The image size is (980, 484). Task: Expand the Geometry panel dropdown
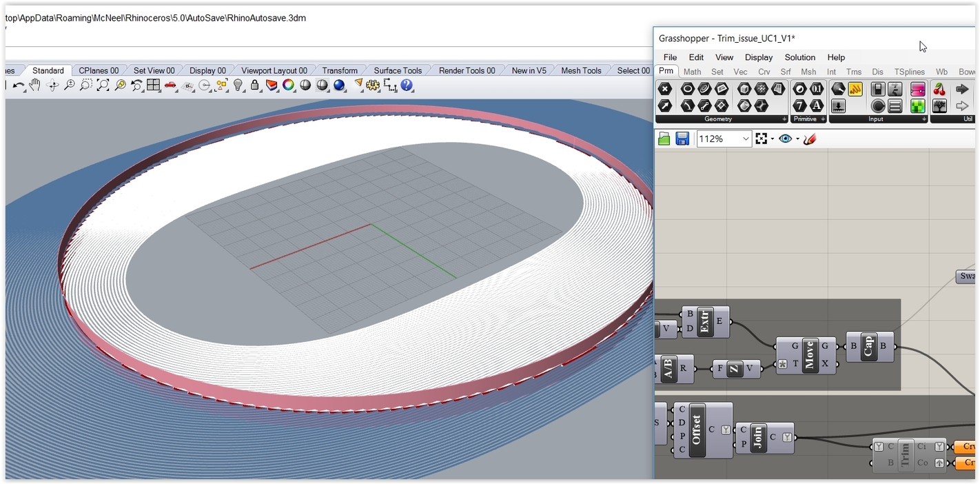point(784,119)
